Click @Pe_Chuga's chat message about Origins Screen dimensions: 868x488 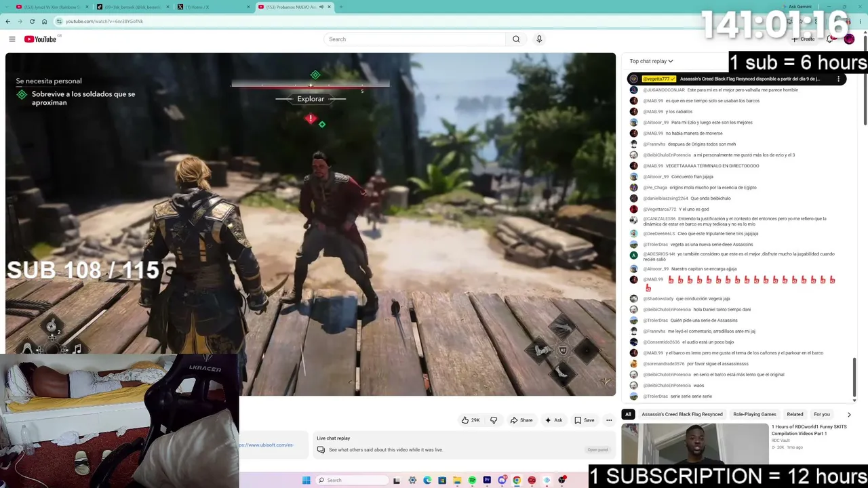(x=699, y=188)
